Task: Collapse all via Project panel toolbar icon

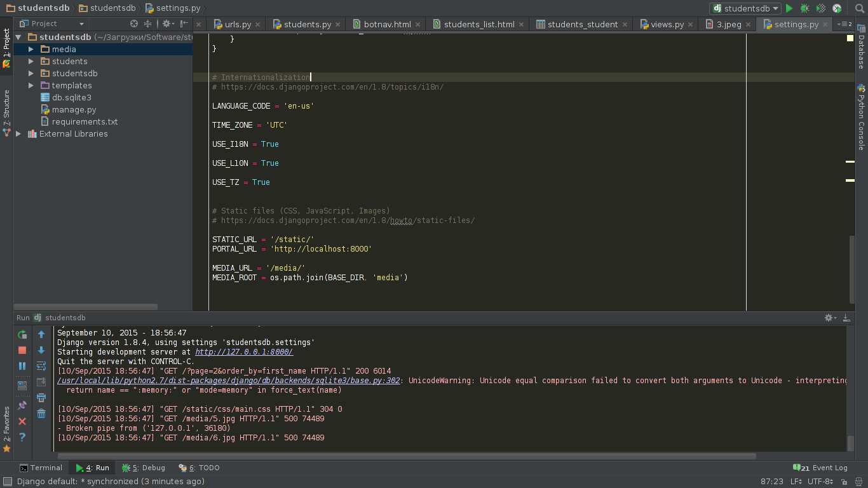Action: 148,24
